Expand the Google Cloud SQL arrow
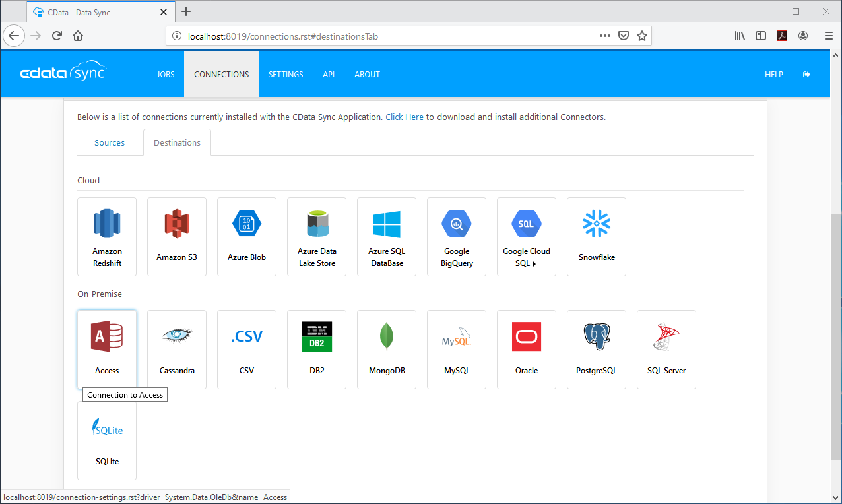The width and height of the screenshot is (842, 504). click(534, 264)
